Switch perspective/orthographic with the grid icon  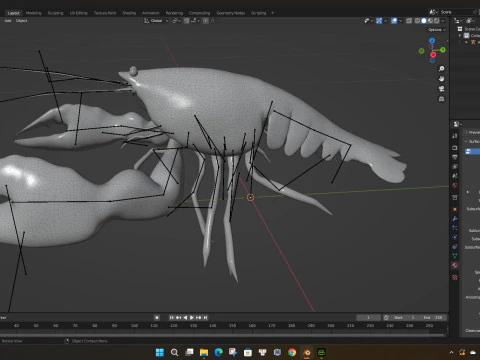coord(441,99)
